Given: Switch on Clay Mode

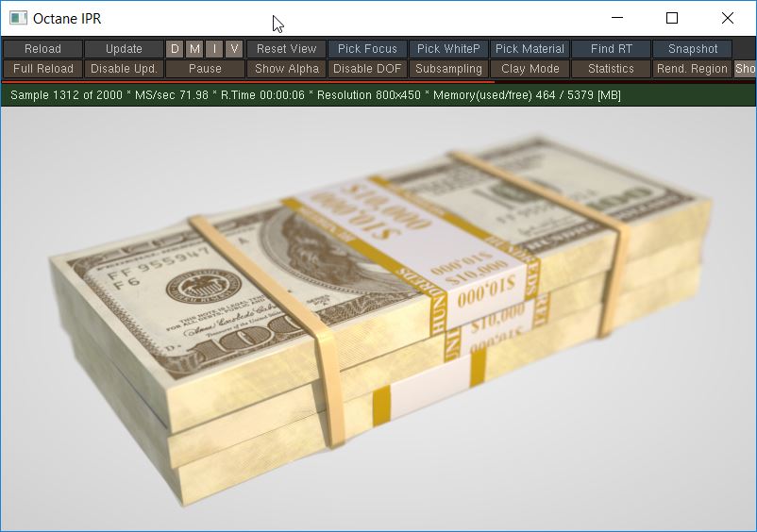Looking at the screenshot, I should (x=530, y=69).
